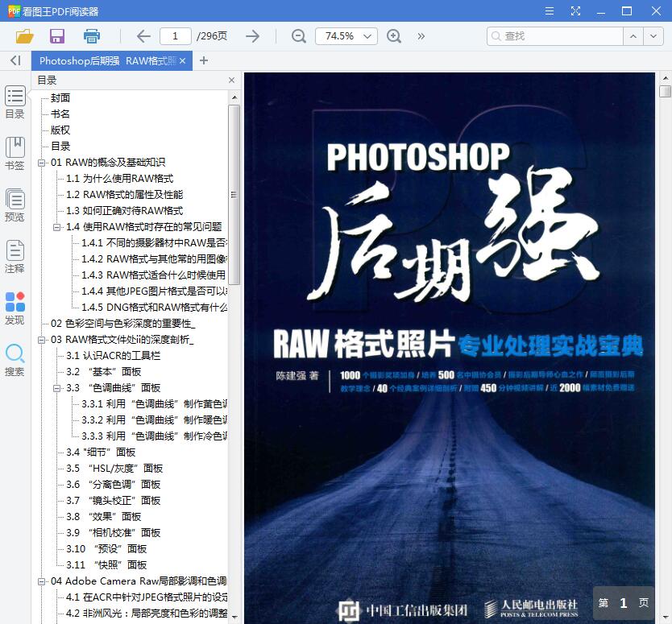Open 1.4.1 不同的摄影器材 entry
This screenshot has height=624, width=672.
(x=154, y=243)
